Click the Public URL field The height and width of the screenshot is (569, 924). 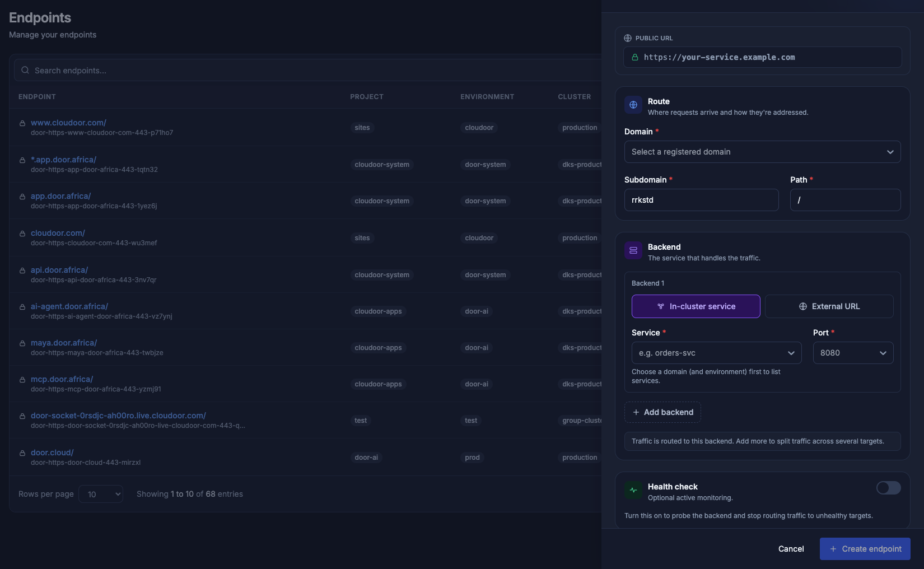pyautogui.click(x=763, y=57)
